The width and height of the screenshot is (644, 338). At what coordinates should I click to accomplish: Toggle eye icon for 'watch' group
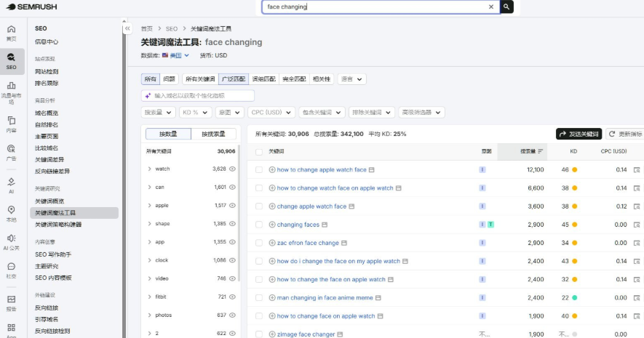pos(232,169)
